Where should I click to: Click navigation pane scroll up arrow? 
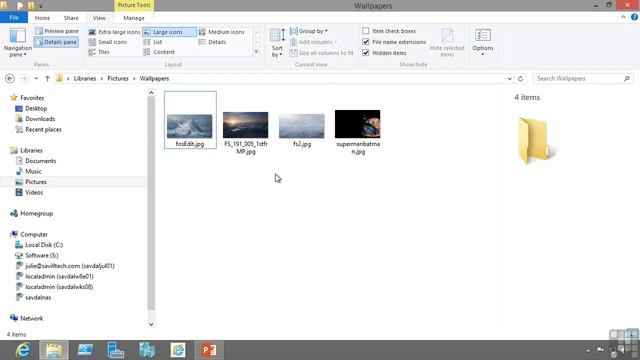coord(151,93)
